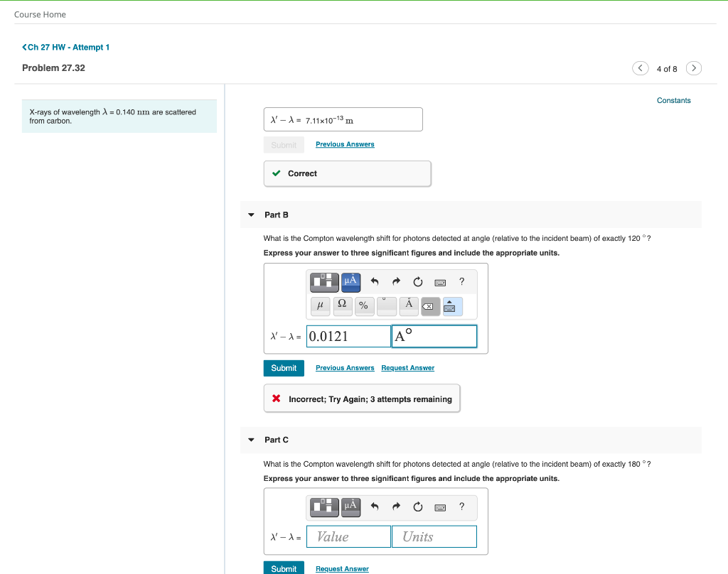Viewport: 728px width, 574px height.
Task: Collapse the Part B section
Action: [251, 215]
